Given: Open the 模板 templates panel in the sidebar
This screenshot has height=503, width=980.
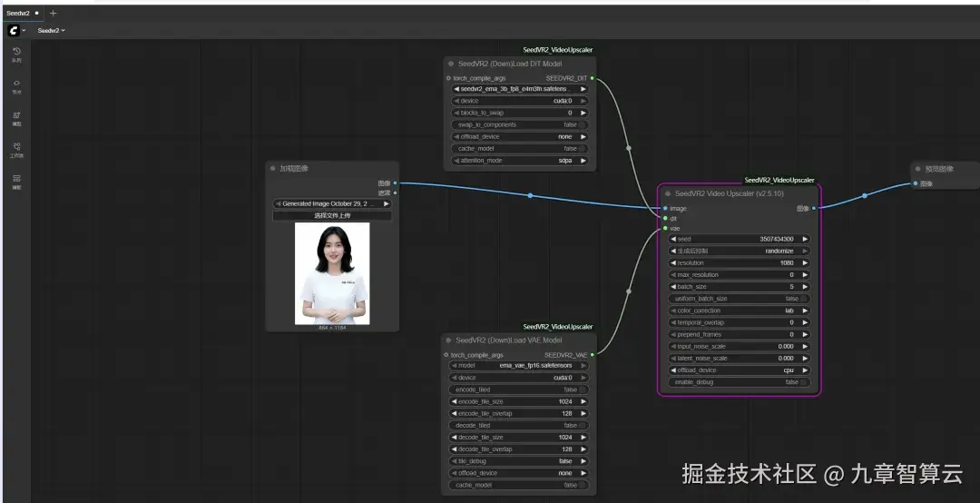Looking at the screenshot, I should [x=16, y=182].
